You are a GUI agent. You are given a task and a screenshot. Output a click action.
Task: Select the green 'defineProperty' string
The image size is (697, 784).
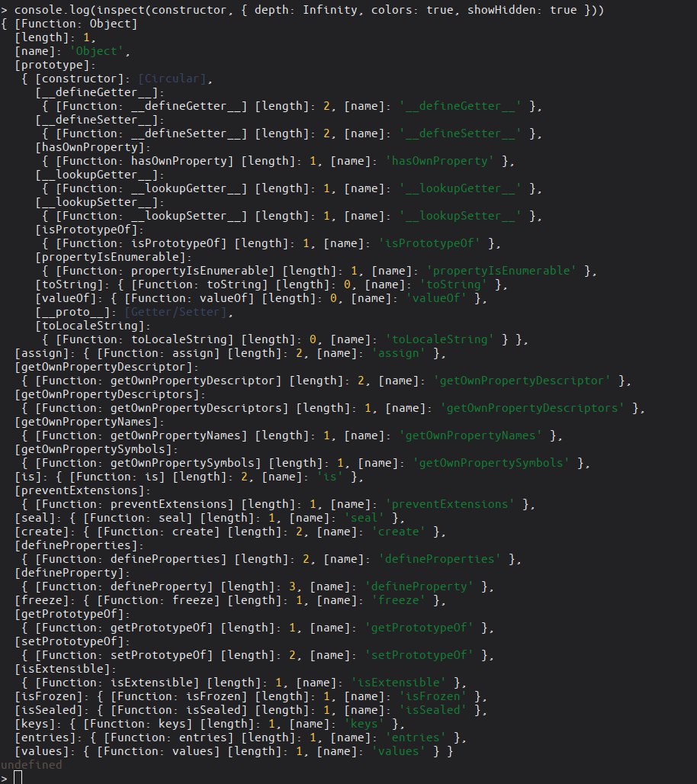(419, 586)
